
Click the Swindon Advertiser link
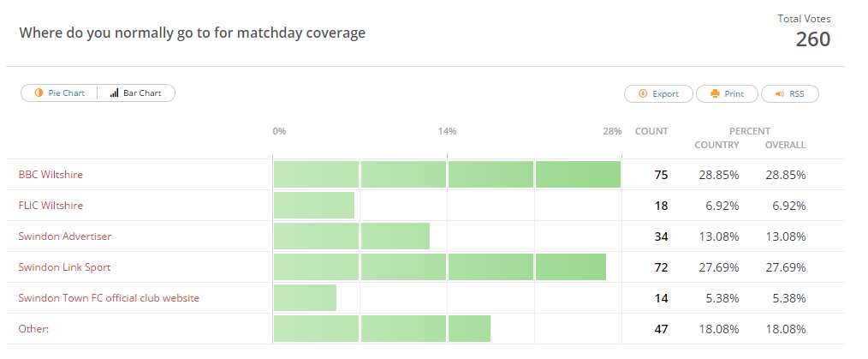(x=65, y=236)
